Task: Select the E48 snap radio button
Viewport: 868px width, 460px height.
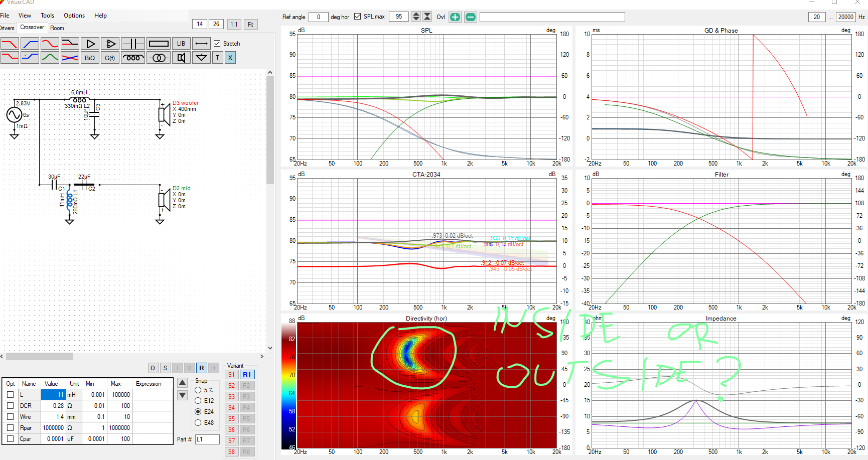Action: (x=198, y=423)
